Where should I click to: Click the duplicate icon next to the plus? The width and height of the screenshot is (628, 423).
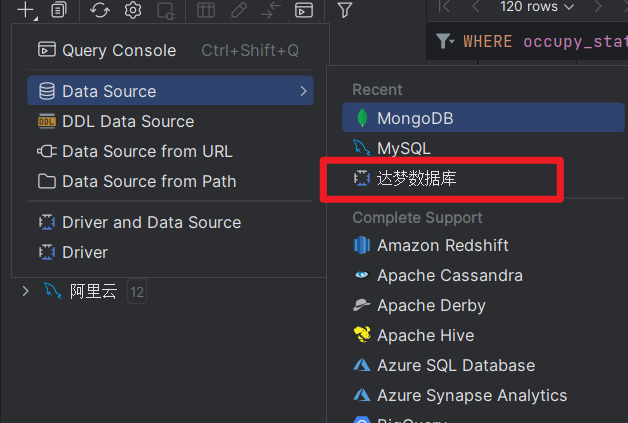point(59,10)
